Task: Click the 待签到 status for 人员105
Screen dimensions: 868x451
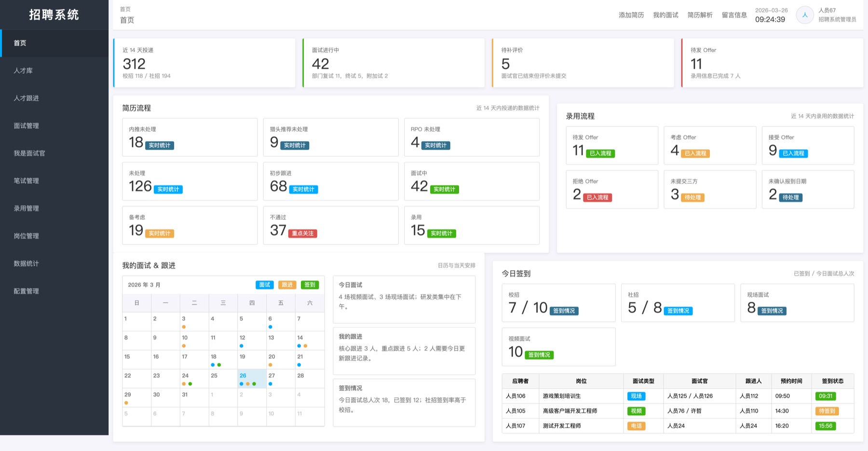Action: [x=827, y=411]
